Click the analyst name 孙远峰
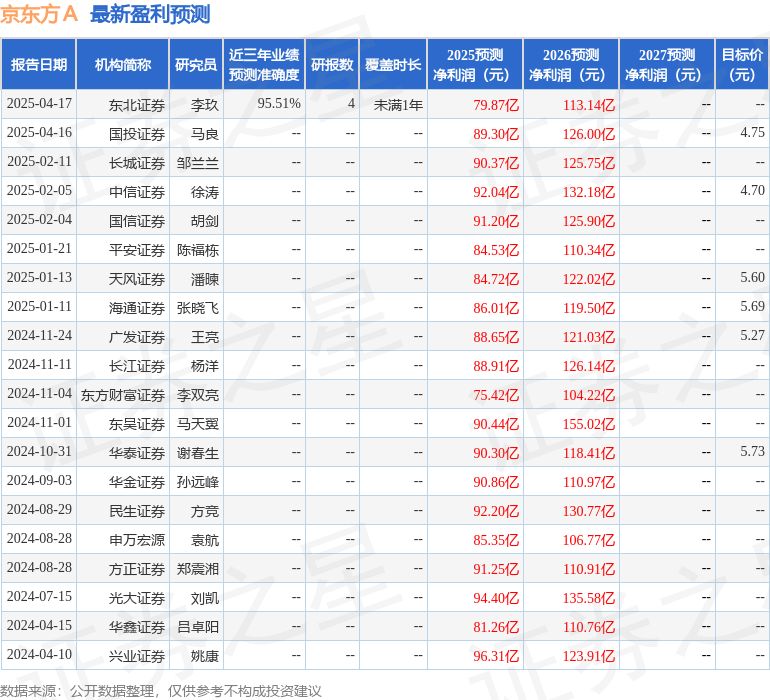This screenshot has width=770, height=700. 198,482
